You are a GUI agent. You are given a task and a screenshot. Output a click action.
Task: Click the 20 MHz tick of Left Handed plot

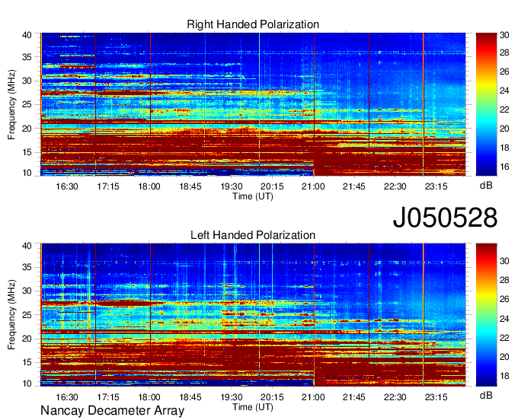(x=27, y=339)
